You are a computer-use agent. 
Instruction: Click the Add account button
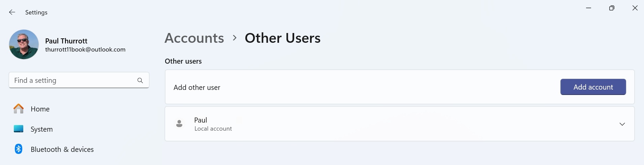(x=593, y=87)
